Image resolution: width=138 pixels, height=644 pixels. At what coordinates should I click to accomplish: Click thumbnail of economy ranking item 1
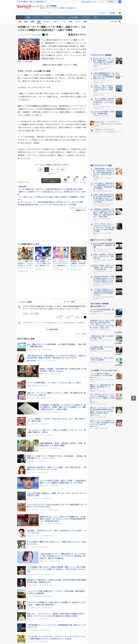point(119,61)
